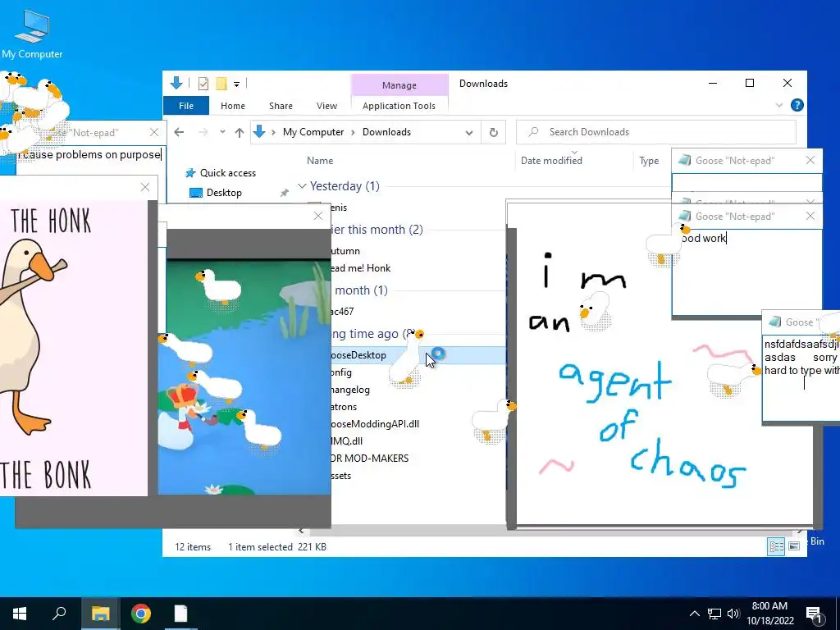Close the goose pond picture window
Screen dimensions: 840x630
coord(318,216)
